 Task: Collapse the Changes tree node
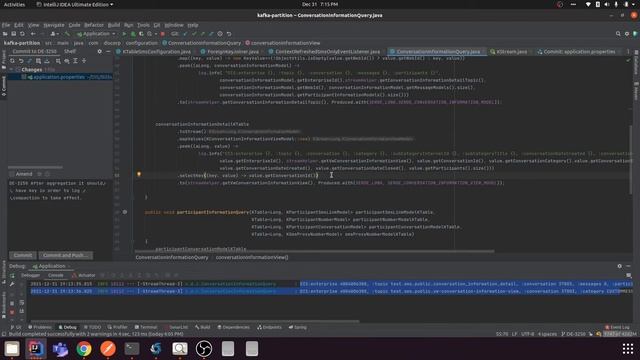[11, 70]
